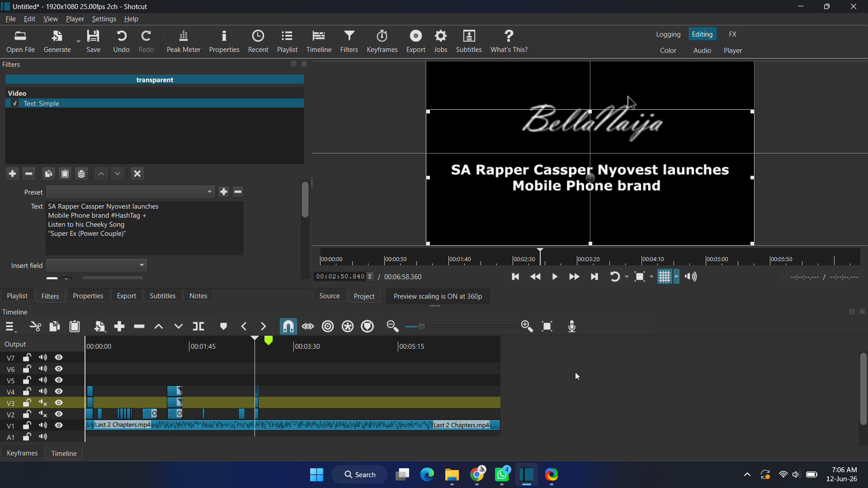The image size is (868, 488).
Task: Switch to the Audio layout
Action: (x=702, y=51)
